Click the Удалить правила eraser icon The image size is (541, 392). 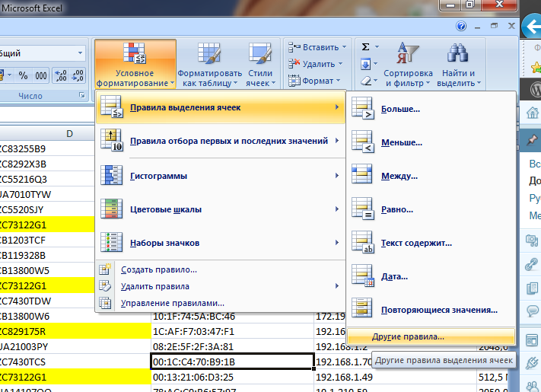coord(105,285)
